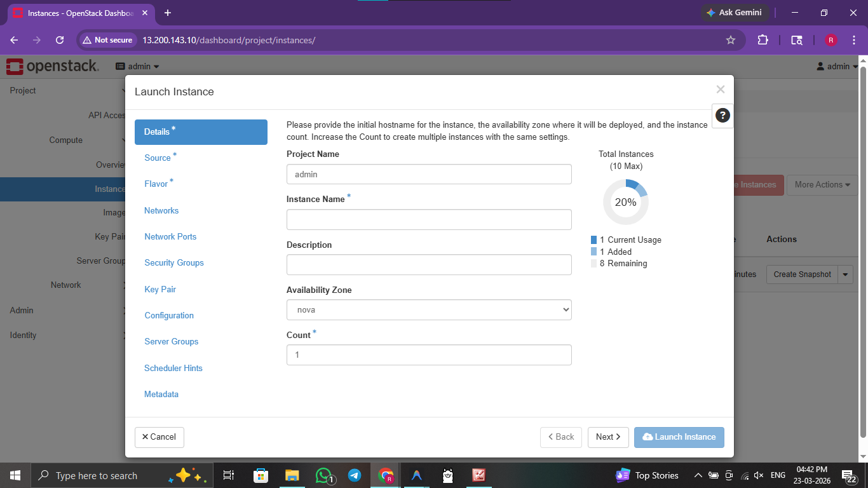Open File Explorer from the taskbar

292,475
